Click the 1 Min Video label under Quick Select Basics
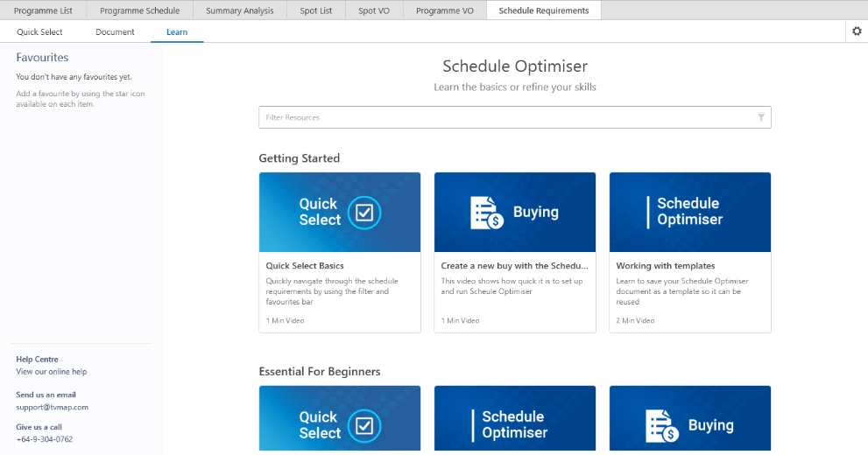868x455 pixels. [x=285, y=320]
